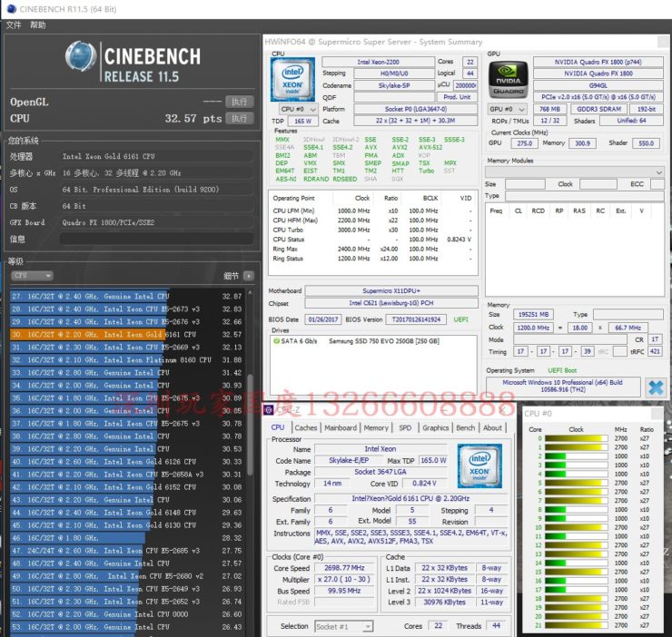Click the CPU Turbo operating point row
The height and width of the screenshot is (637, 672).
pyautogui.click(x=373, y=230)
